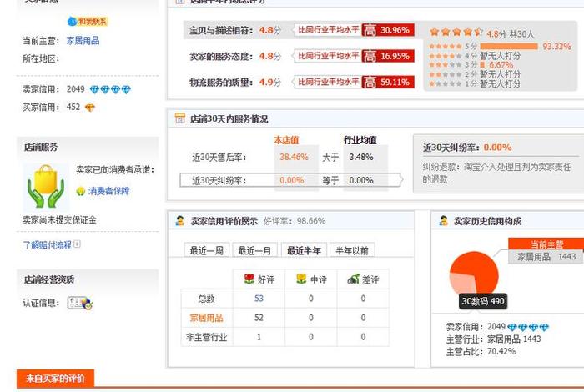The image size is (584, 392).
Task: Switch to the 半年以前 tab
Action: tap(352, 250)
